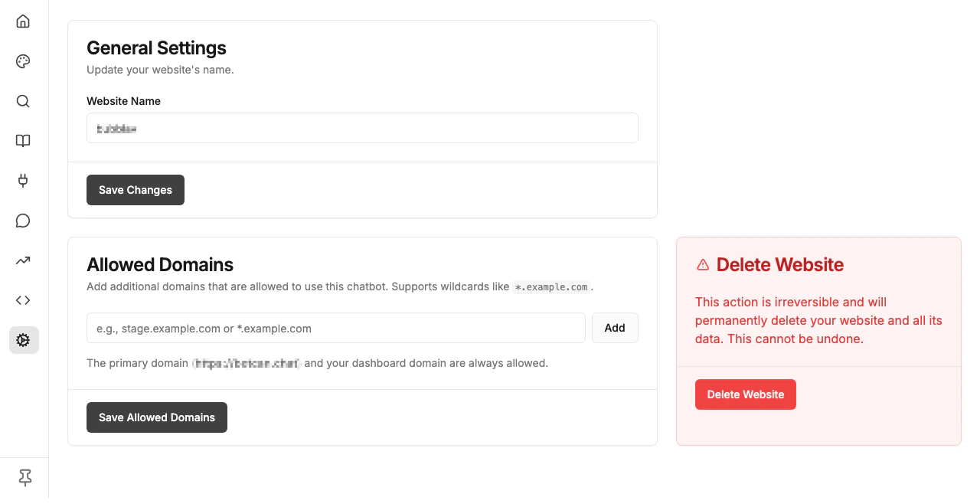Image resolution: width=980 pixels, height=504 pixels.
Task: Select the Settings gear icon
Action: pyautogui.click(x=22, y=340)
